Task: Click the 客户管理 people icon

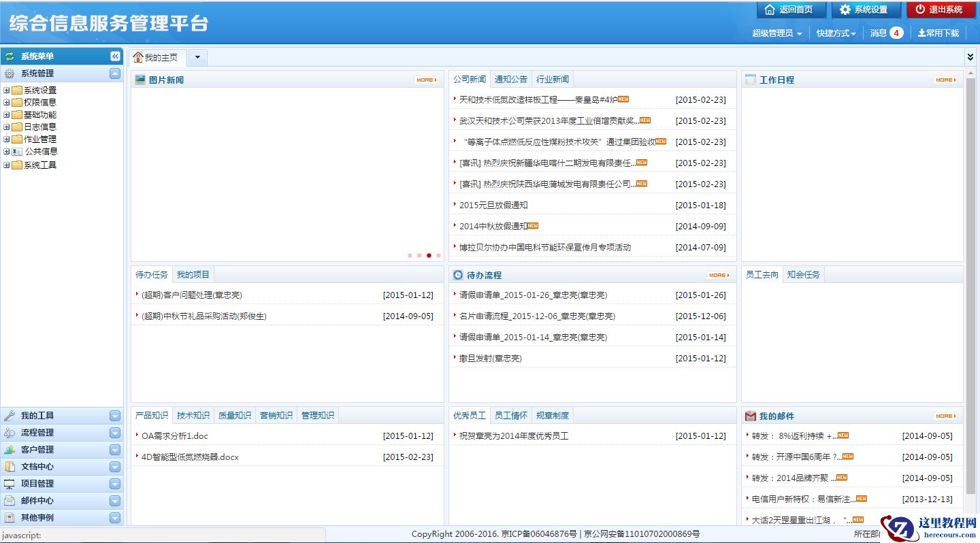Action: pyautogui.click(x=10, y=450)
